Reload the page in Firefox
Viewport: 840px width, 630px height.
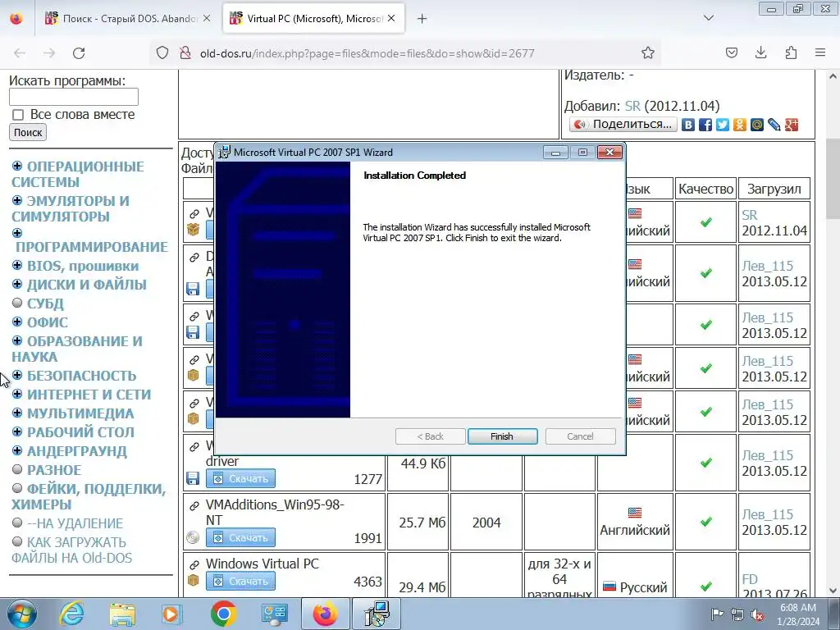tap(79, 53)
